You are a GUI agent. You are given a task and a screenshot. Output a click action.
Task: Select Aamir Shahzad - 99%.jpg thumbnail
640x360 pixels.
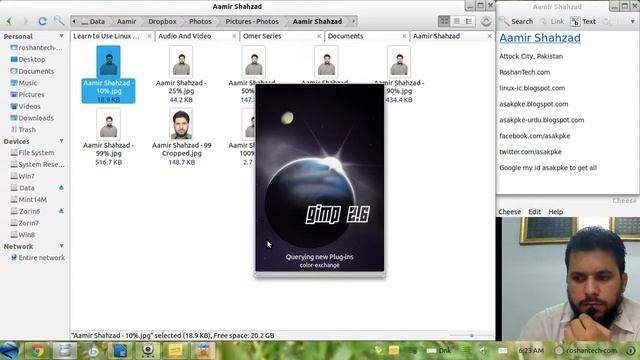coord(108,124)
